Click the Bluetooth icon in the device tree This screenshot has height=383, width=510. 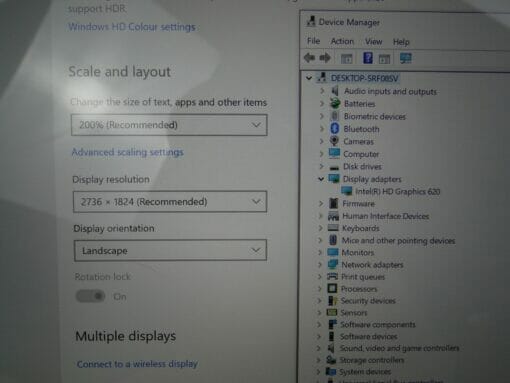(x=335, y=128)
